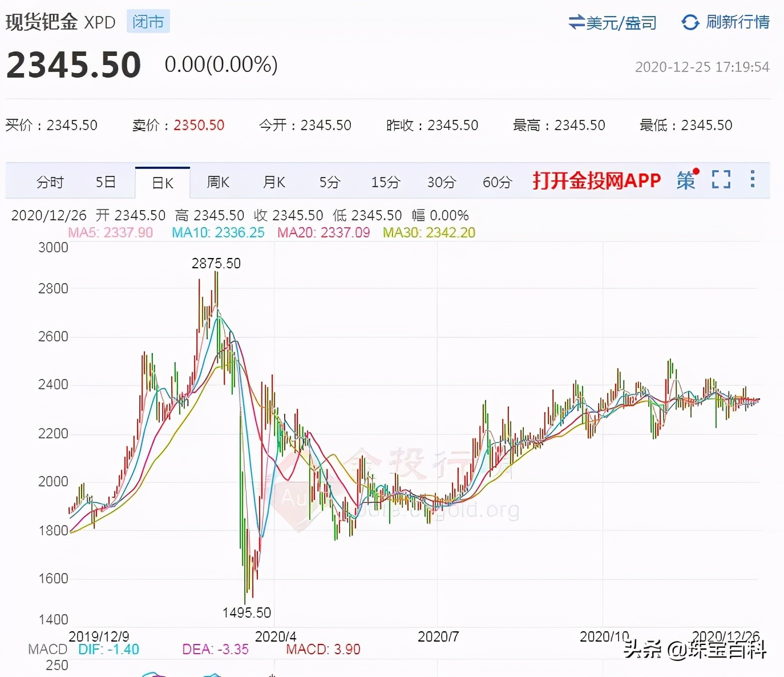
Task: Open the vertical three-dot options icon
Action: point(753,180)
